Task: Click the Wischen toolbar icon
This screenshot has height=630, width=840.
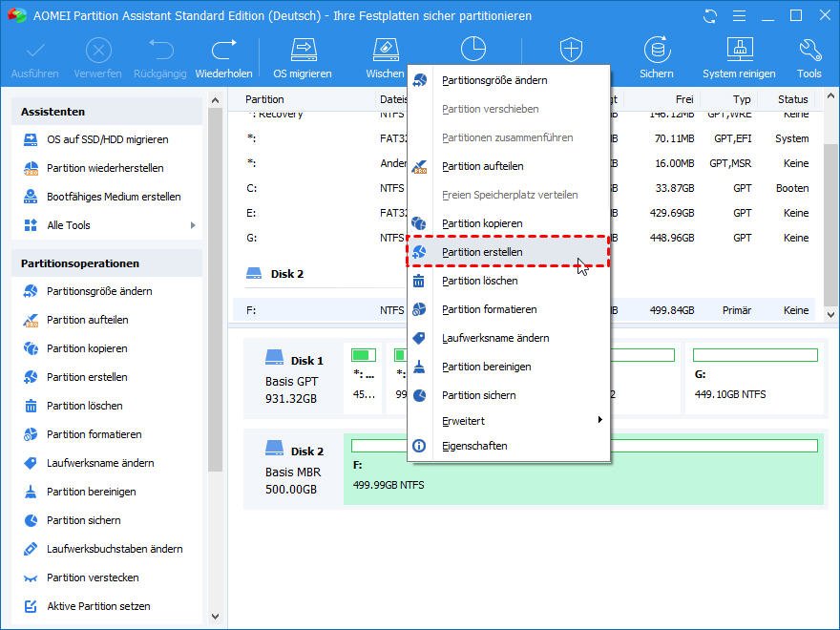Action: 385,57
